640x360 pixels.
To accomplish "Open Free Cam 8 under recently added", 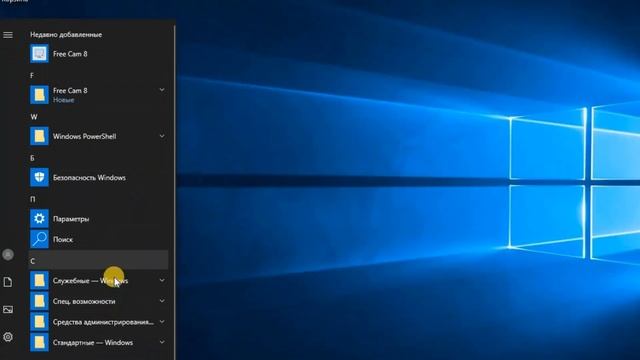I will click(x=70, y=54).
